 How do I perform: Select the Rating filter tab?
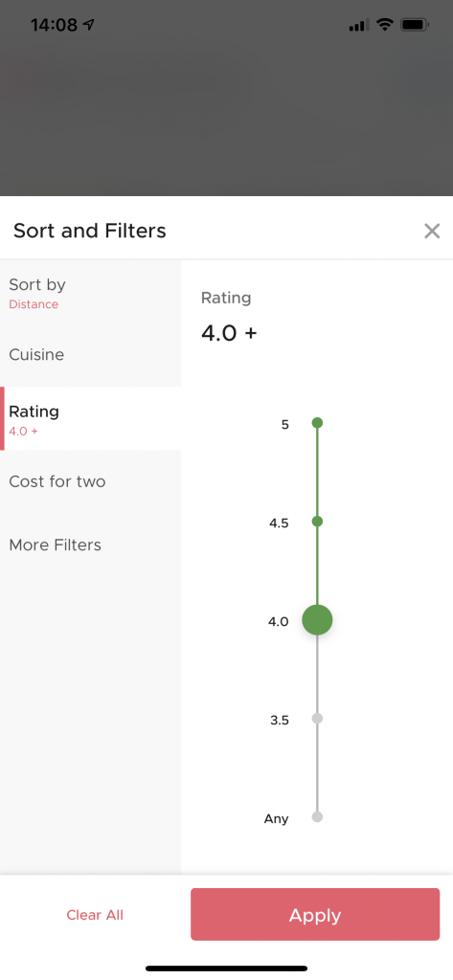91,419
